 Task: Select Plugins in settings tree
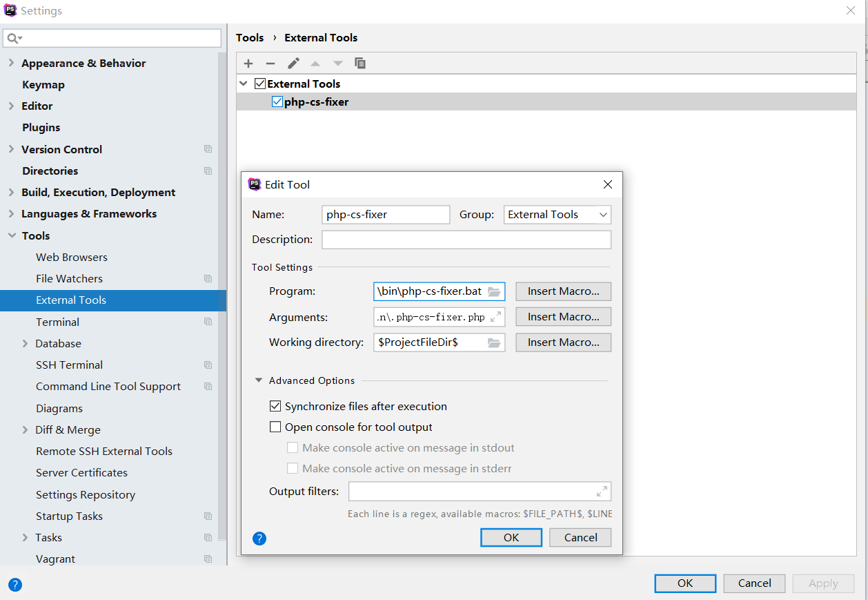(x=41, y=128)
